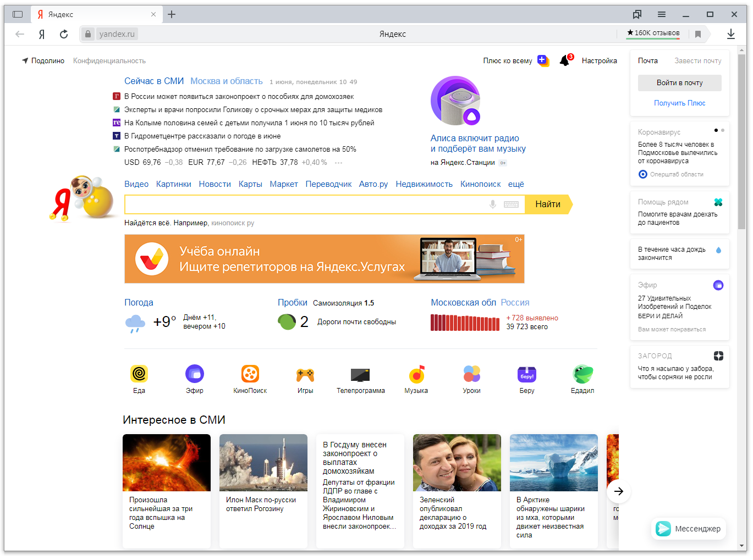753x560 pixels.
Task: Click the page vertical scrollbar thumb
Action: point(741,143)
